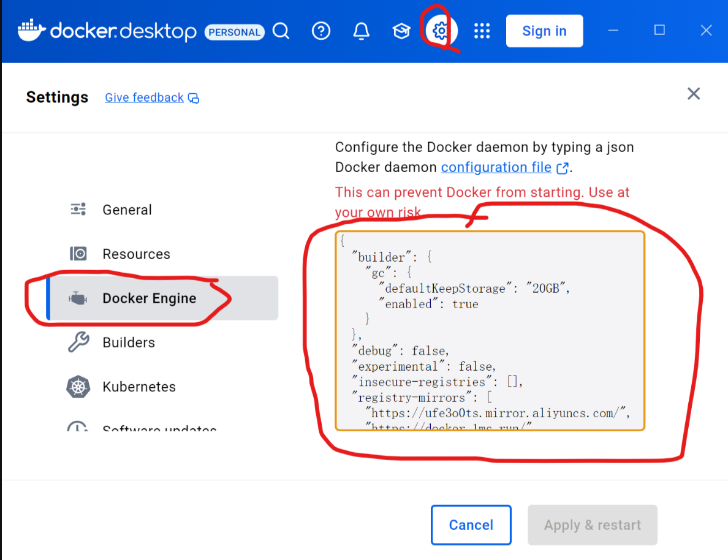Click inside the daemon JSON editor

[x=490, y=331]
